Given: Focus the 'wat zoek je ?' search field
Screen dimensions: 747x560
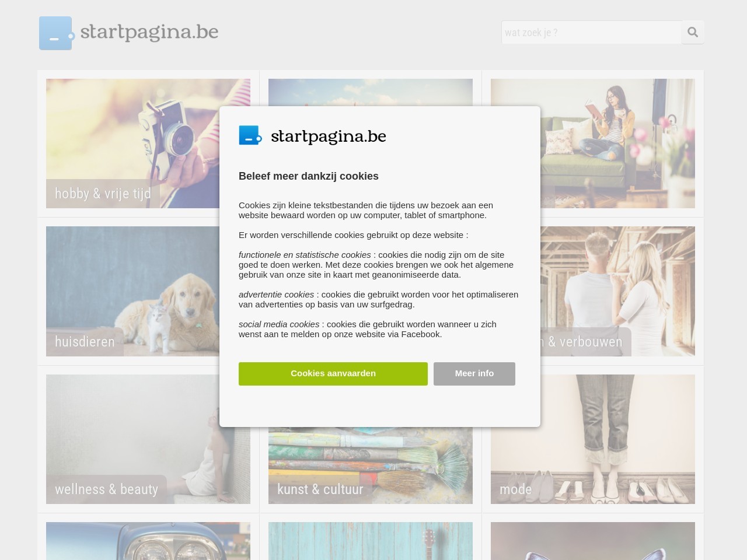Looking at the screenshot, I should 591,32.
